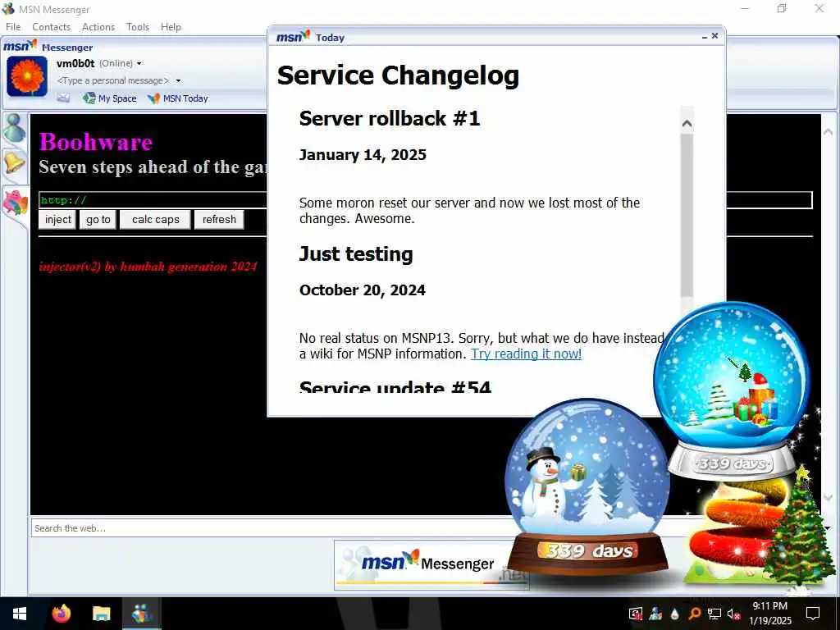Viewport: 840px width, 630px height.
Task: Click the injector(v2) credit line text
Action: pos(148,267)
